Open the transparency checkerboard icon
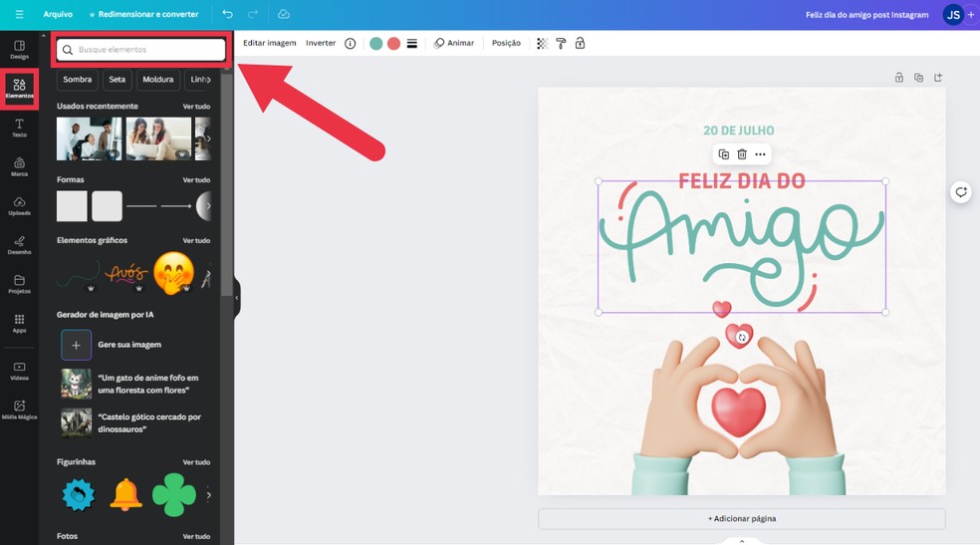The image size is (980, 545). point(543,44)
